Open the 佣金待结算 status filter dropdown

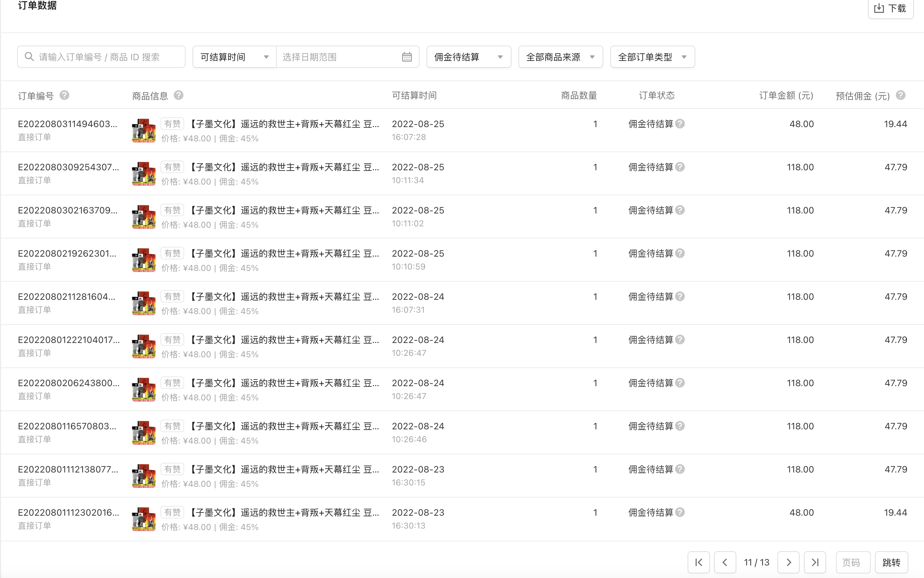point(469,57)
